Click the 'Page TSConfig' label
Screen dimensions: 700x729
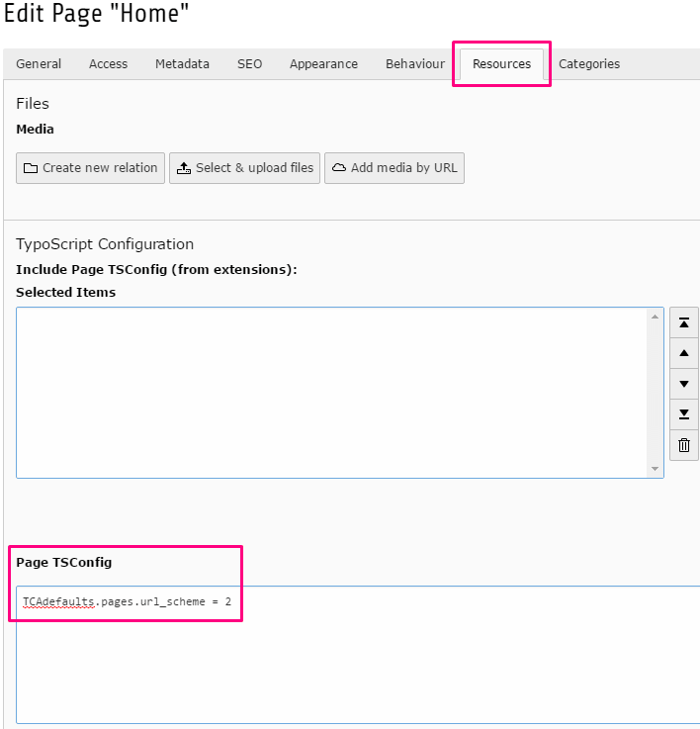click(x=64, y=563)
